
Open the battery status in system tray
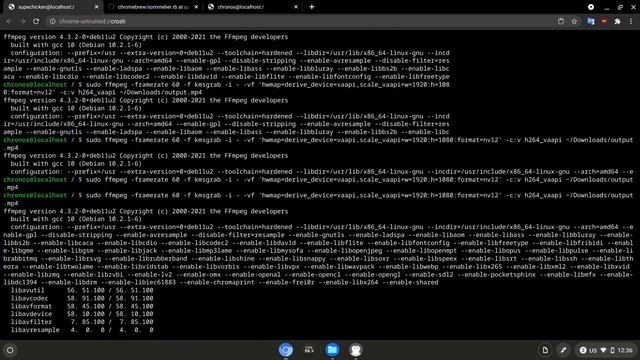tap(612, 350)
